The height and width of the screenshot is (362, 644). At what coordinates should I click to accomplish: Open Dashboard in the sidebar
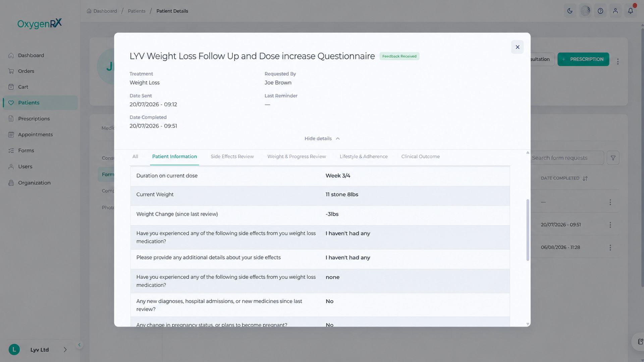click(x=31, y=55)
